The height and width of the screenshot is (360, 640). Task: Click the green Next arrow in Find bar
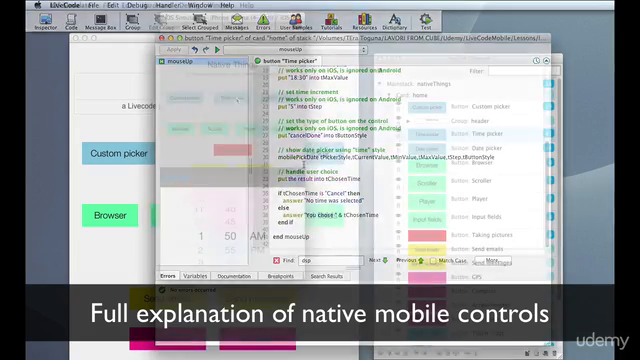385,260
